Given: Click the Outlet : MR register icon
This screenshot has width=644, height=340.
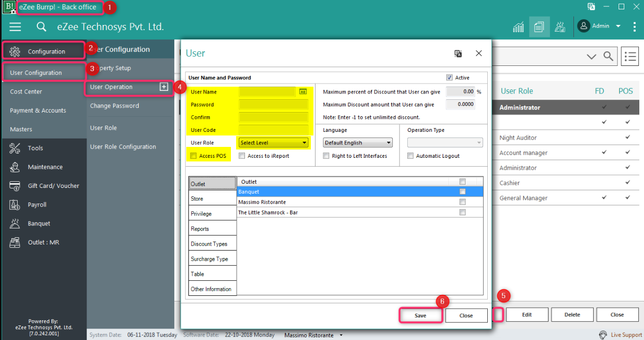Looking at the screenshot, I should click(x=15, y=242).
